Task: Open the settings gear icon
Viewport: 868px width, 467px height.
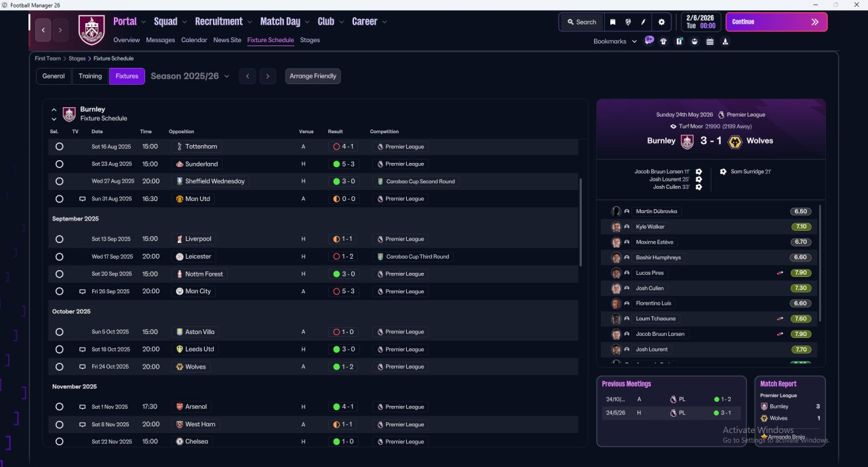Action: (662, 22)
